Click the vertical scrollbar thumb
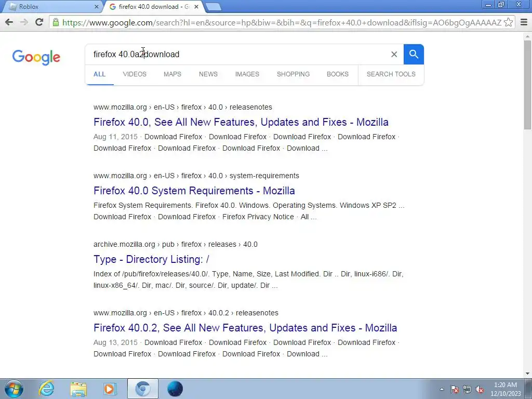 pyautogui.click(x=528, y=85)
